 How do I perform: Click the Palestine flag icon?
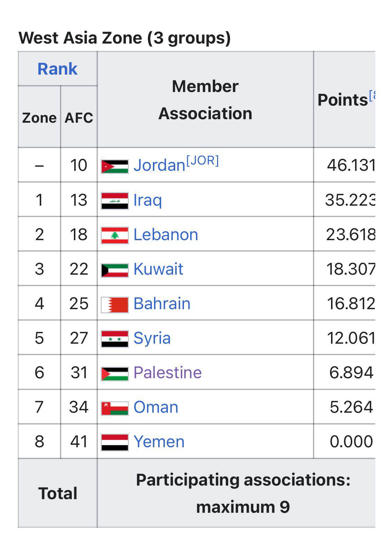point(115,373)
